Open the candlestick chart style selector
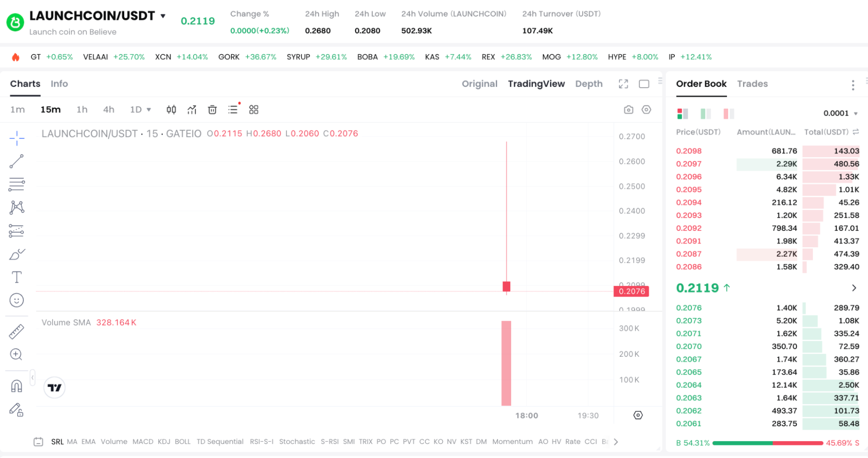This screenshot has height=458, width=868. pyautogui.click(x=171, y=110)
